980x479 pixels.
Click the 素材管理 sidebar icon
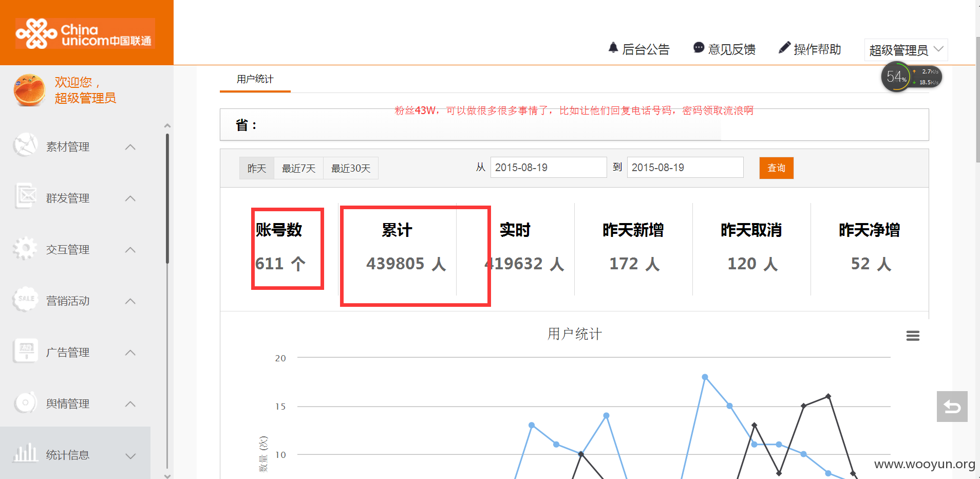[25, 145]
